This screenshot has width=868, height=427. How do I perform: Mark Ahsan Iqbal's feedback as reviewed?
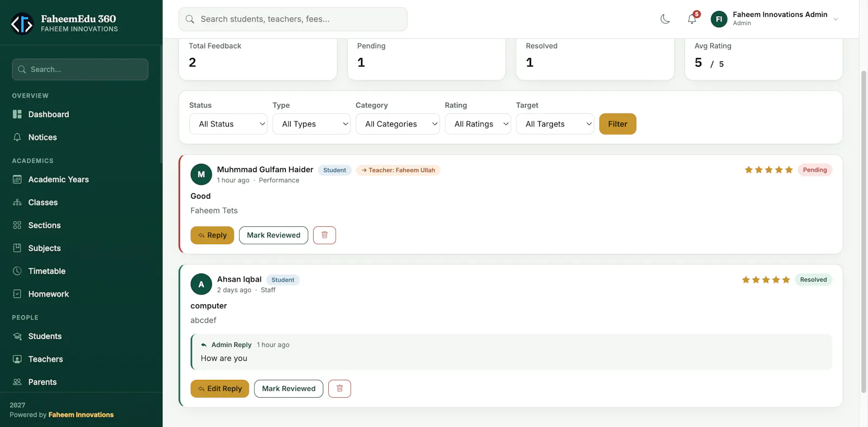(289, 388)
